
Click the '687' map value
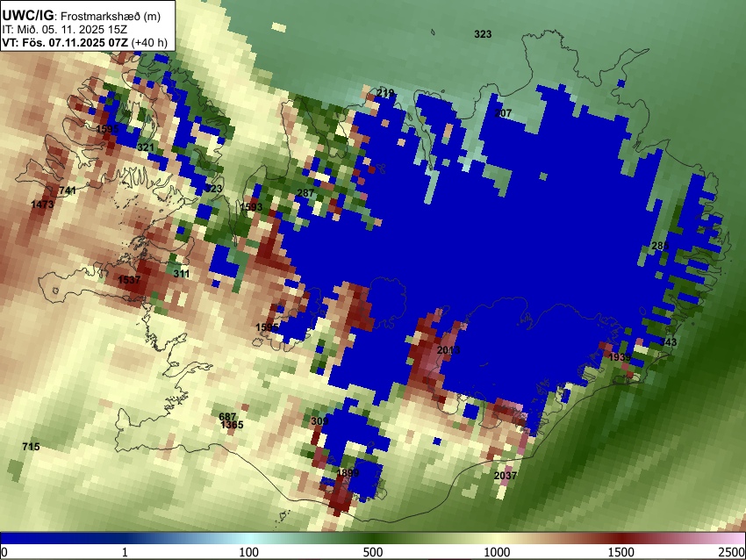tap(227, 417)
